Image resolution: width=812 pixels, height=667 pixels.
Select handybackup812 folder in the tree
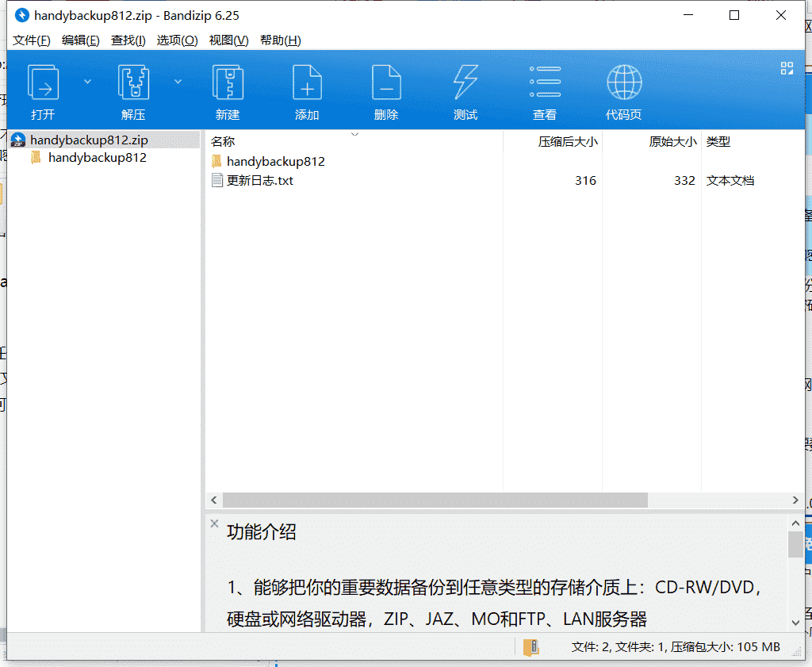[x=98, y=157]
